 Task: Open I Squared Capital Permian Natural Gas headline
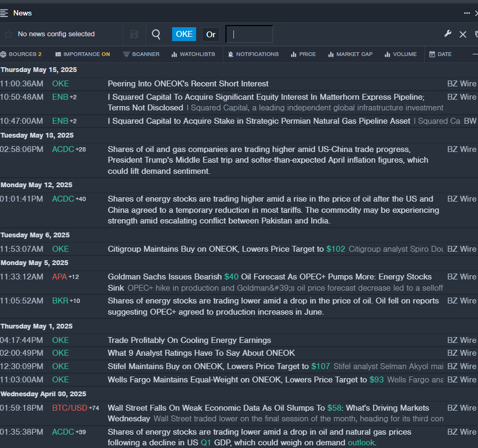click(x=259, y=121)
